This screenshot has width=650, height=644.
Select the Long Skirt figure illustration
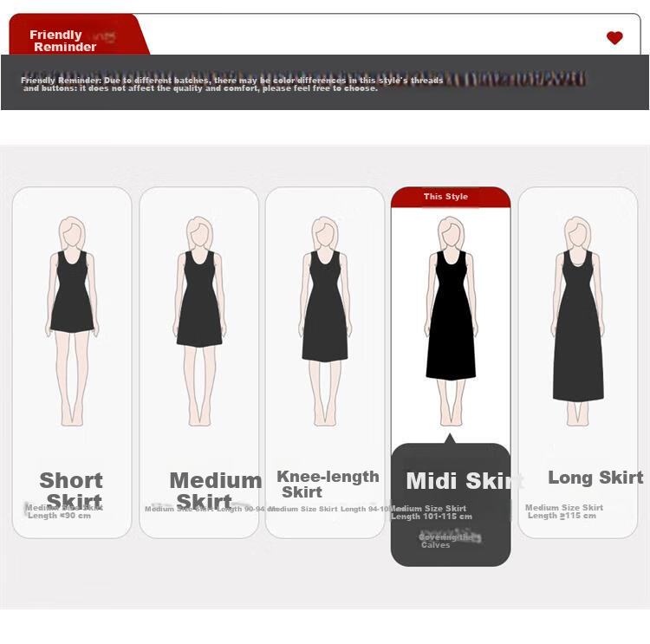(578, 321)
